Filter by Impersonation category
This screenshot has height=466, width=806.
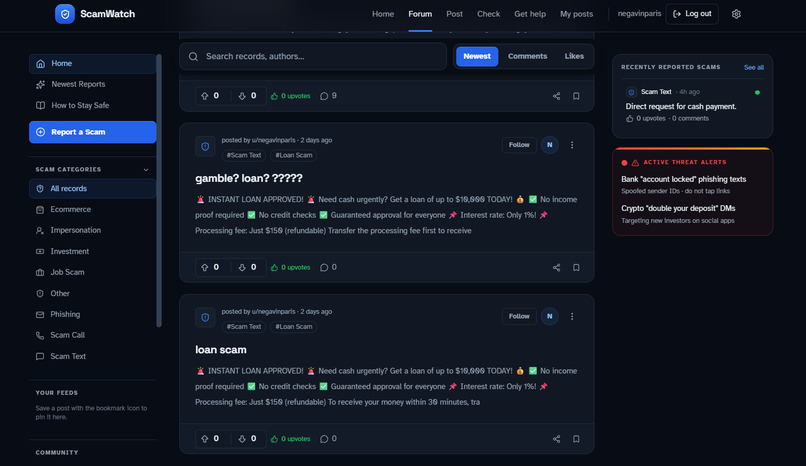point(93,230)
